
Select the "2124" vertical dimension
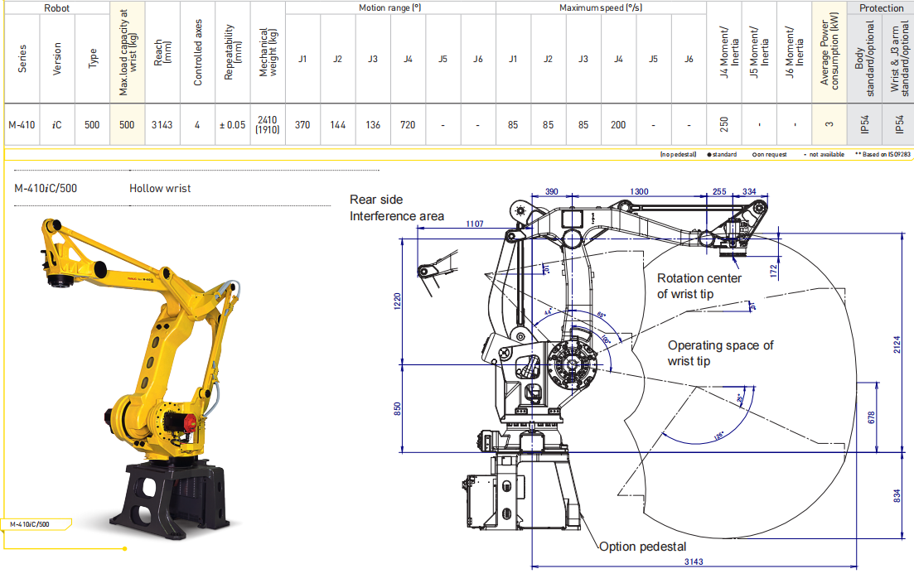point(897,344)
